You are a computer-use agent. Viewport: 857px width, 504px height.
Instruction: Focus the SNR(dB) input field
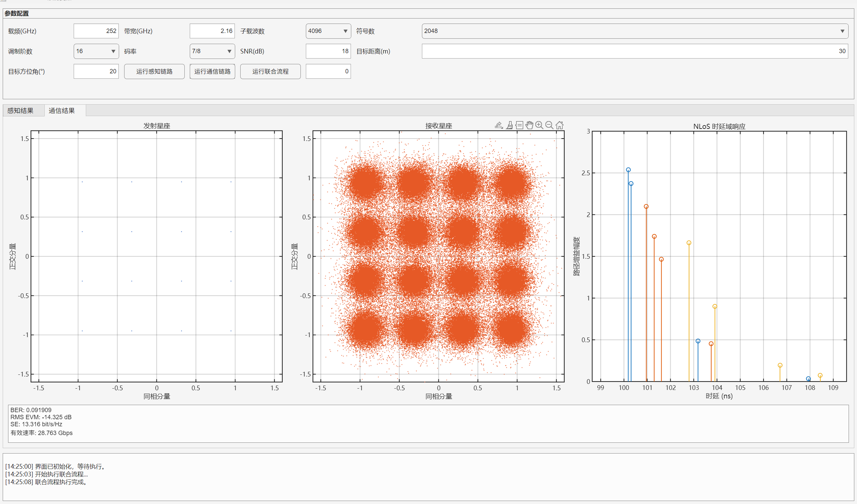click(x=328, y=51)
